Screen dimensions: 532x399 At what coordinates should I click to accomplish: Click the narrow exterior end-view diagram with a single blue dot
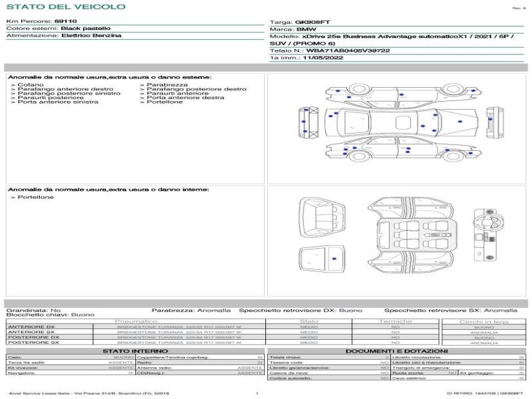click(495, 122)
